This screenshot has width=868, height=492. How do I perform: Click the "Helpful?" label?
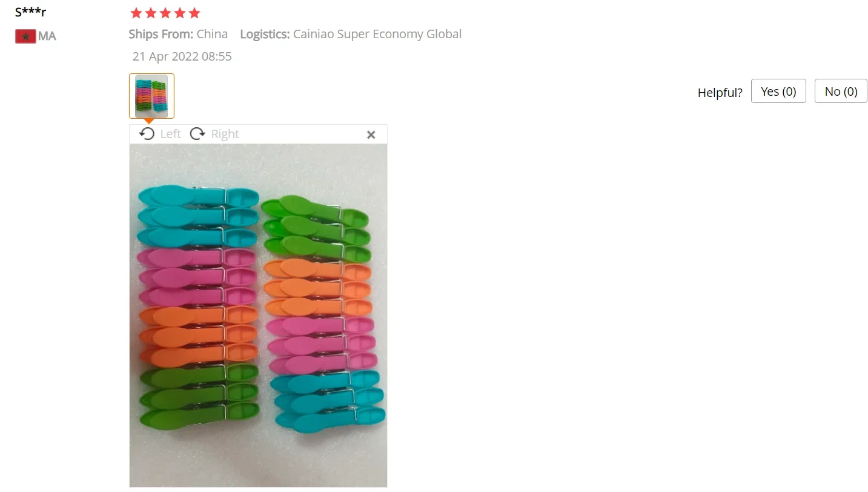coord(720,92)
